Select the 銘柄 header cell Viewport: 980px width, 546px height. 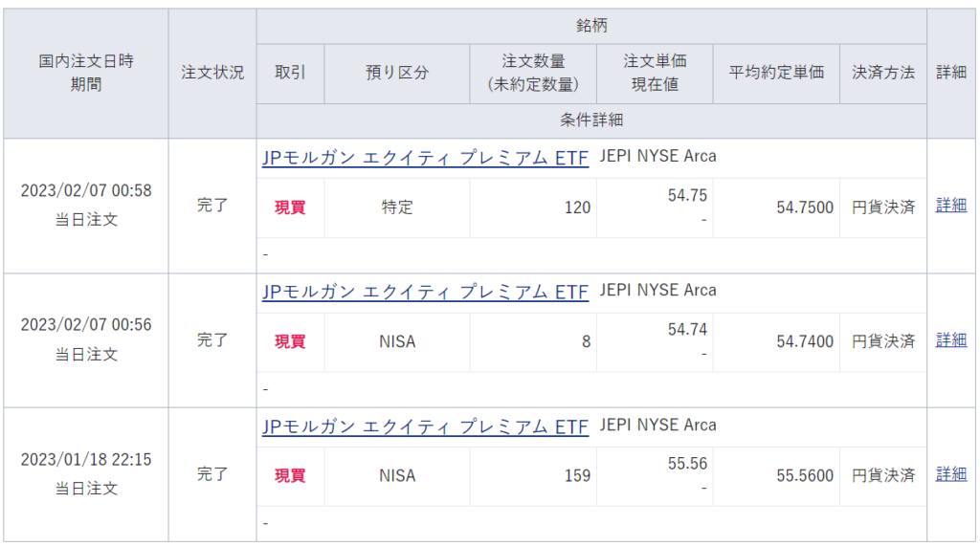click(591, 26)
